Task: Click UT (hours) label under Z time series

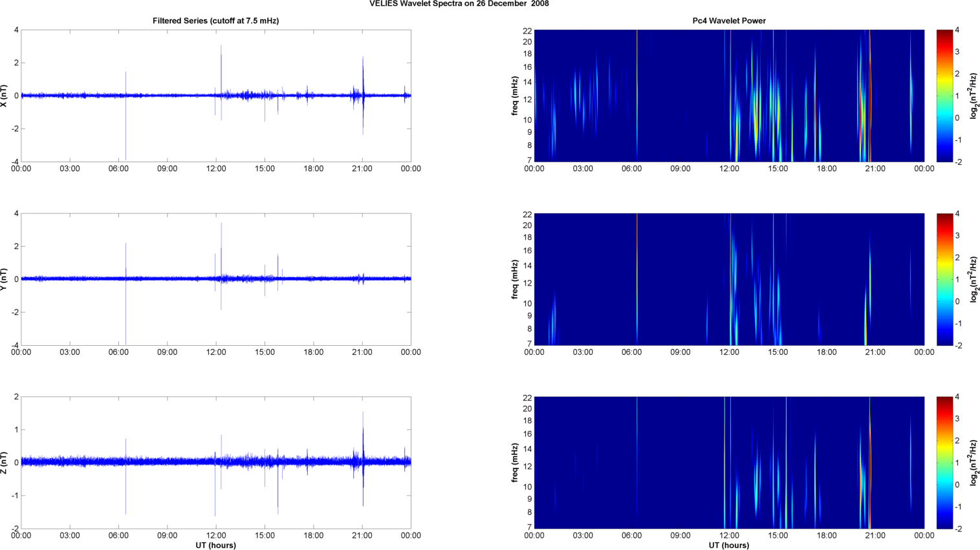Action: click(x=215, y=545)
